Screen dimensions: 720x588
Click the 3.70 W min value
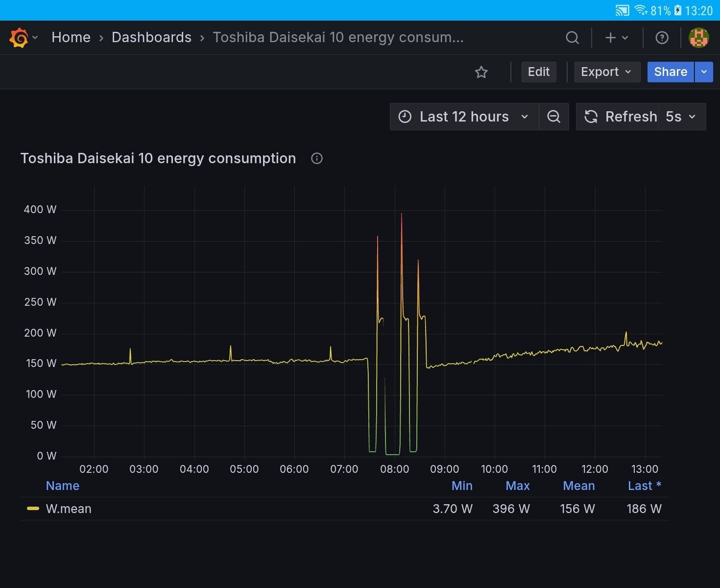pyautogui.click(x=453, y=509)
